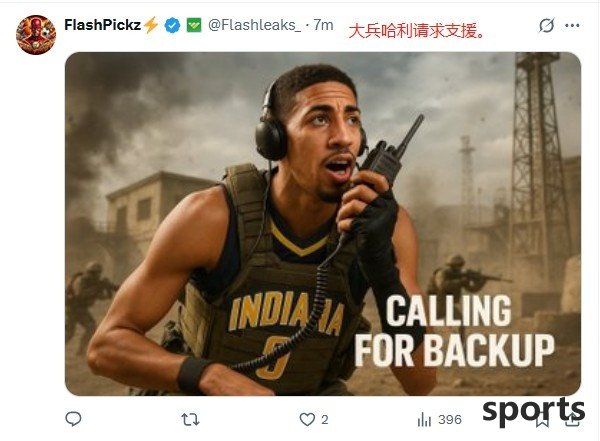Click the lightning bolt emoji beside FlashPickz
This screenshot has height=441, width=600.
pyautogui.click(x=150, y=25)
